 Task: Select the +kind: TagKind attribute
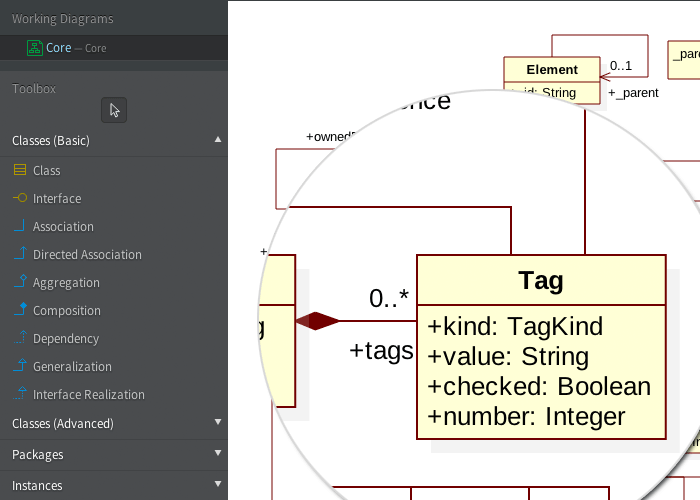point(514,327)
